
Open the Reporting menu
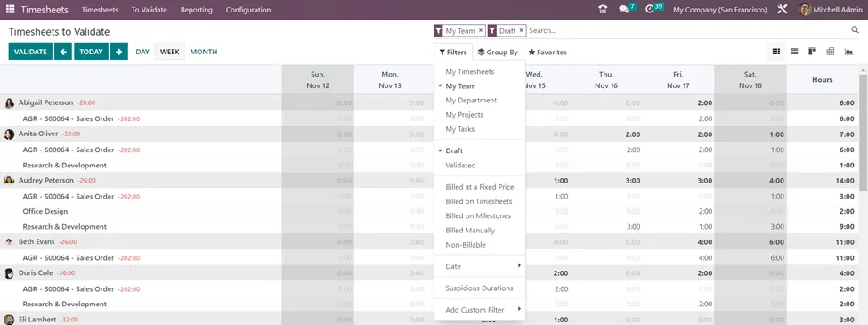coord(196,10)
